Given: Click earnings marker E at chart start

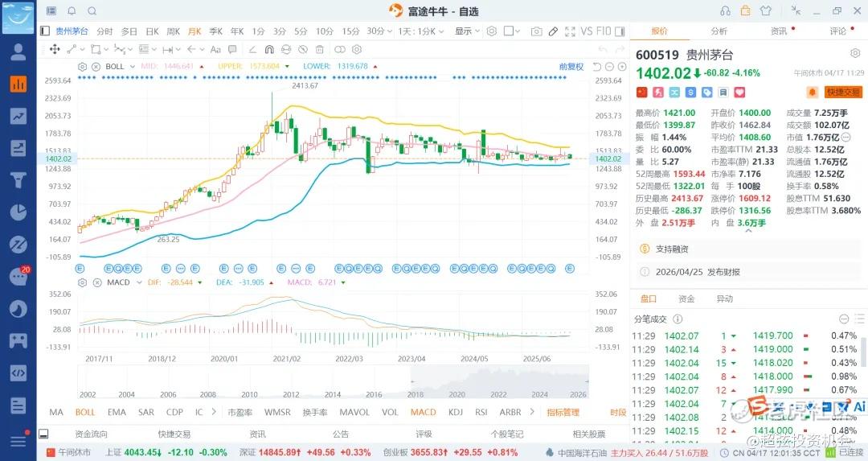Looking at the screenshot, I should pos(80,269).
